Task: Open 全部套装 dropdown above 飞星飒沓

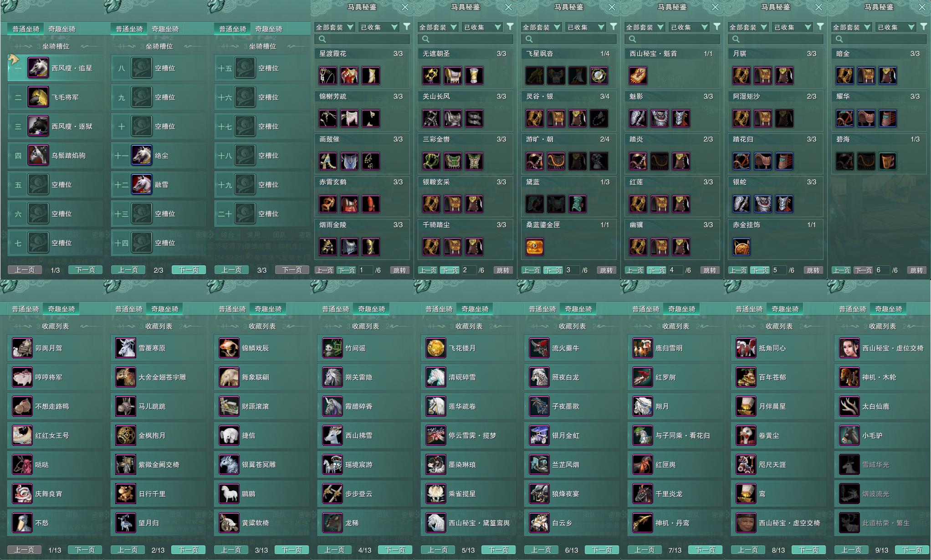Action: (x=541, y=27)
